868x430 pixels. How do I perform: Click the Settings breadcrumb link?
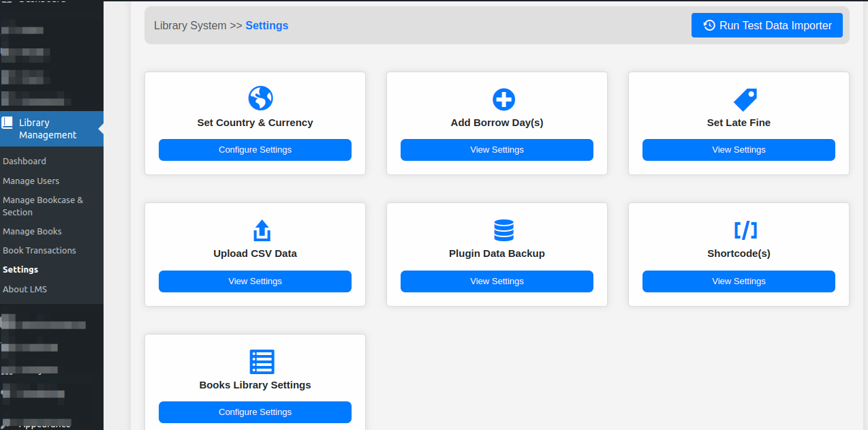tap(267, 25)
